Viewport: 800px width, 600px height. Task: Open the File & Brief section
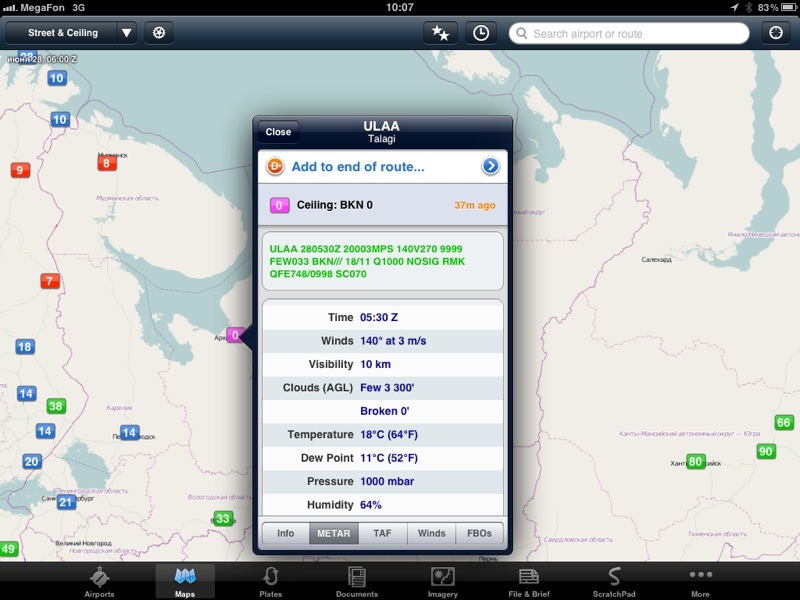pos(529,580)
